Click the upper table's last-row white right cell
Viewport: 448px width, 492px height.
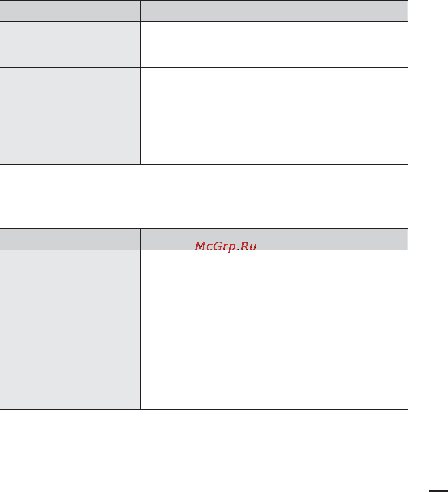click(274, 139)
